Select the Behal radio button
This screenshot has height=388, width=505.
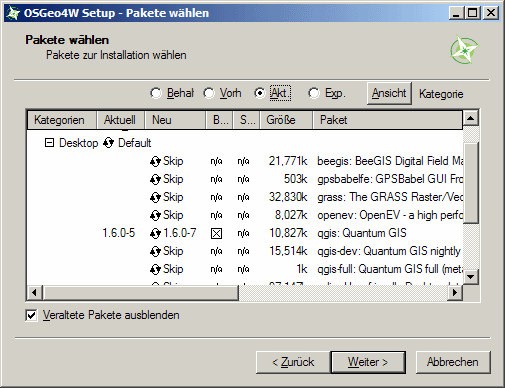tap(156, 93)
